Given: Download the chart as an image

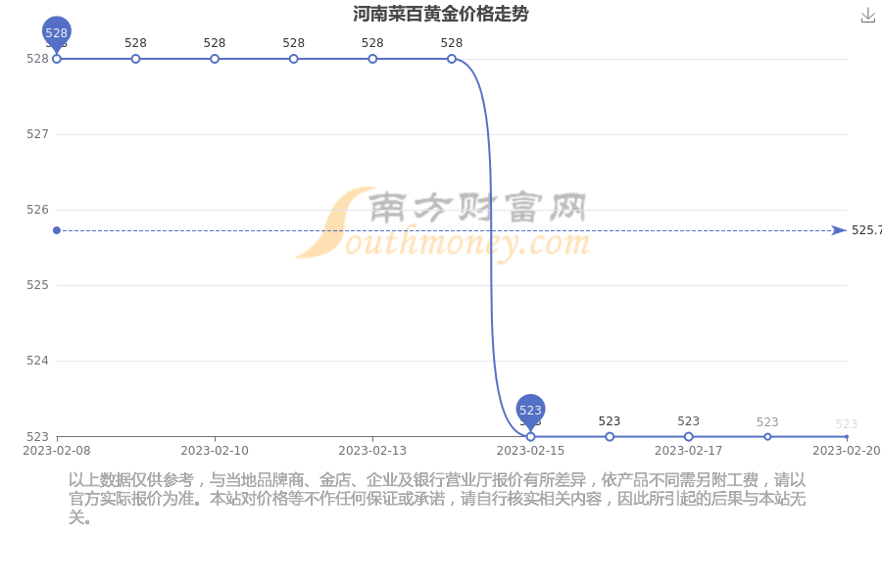Looking at the screenshot, I should click(868, 16).
